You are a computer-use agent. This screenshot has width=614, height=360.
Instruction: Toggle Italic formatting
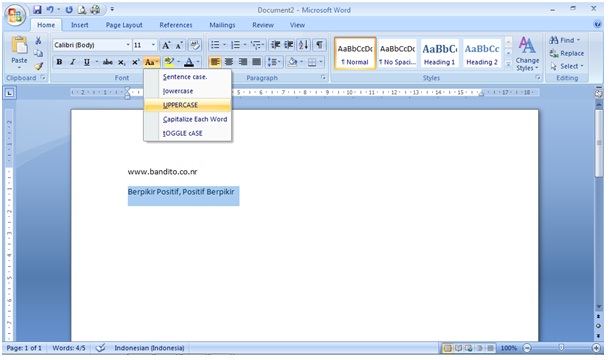[x=72, y=62]
